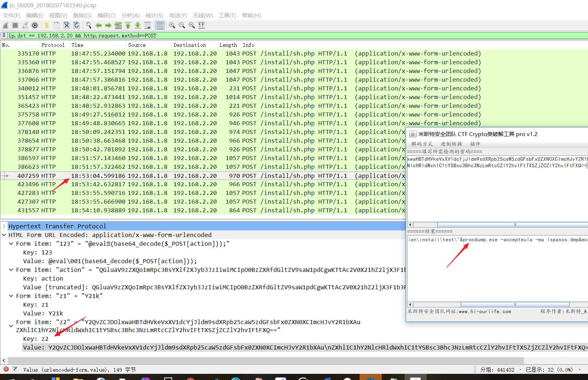Go back in packet history
588x380 pixels.
click(98, 25)
